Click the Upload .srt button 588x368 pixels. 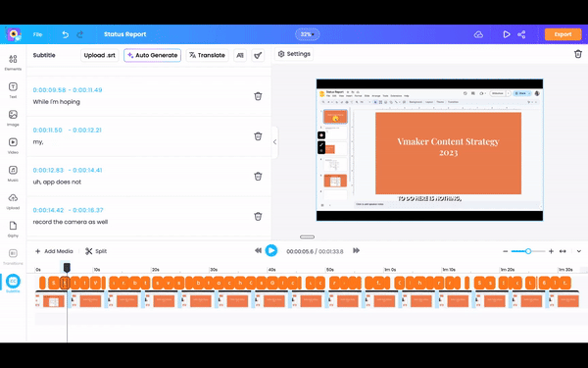[100, 55]
